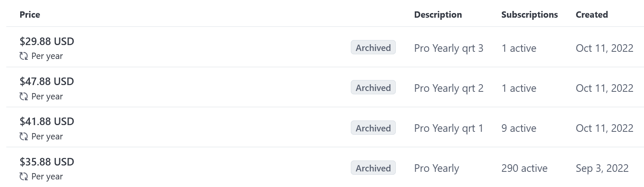View the 290 active subscriptions
This screenshot has width=644, height=187.
click(x=525, y=168)
